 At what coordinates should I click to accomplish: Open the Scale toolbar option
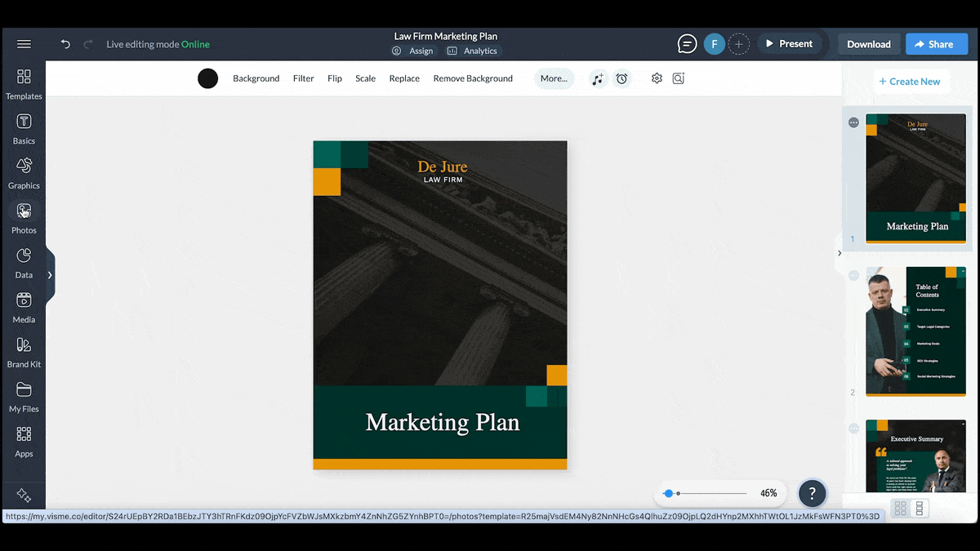(366, 78)
